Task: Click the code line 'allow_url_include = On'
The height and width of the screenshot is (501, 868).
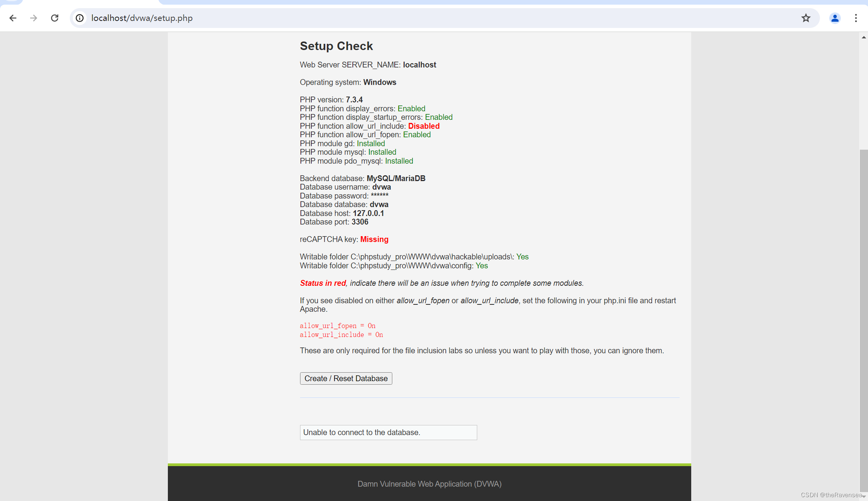Action: pyautogui.click(x=342, y=335)
